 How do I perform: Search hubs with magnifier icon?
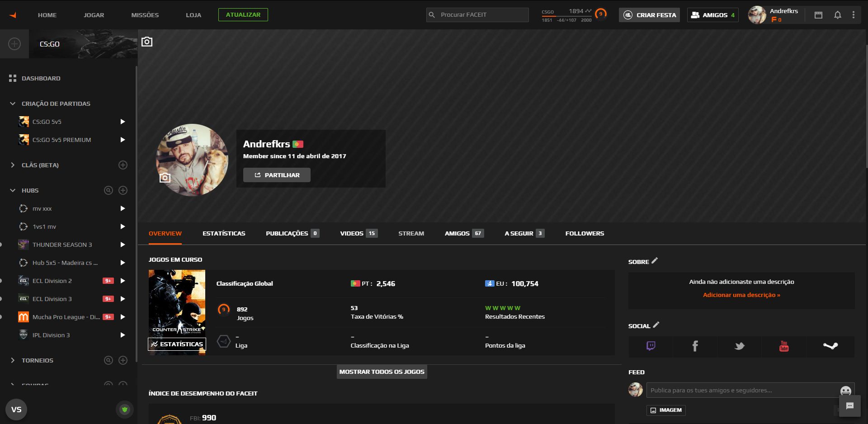point(108,190)
